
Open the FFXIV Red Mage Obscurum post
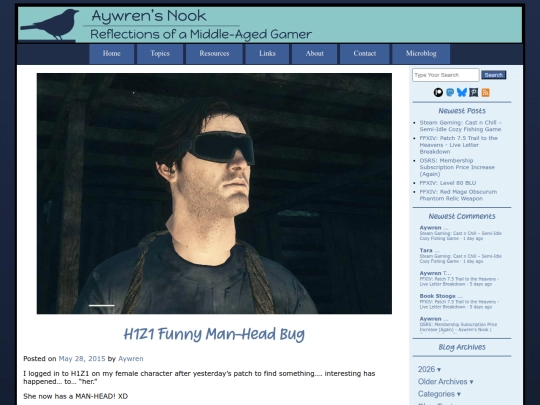point(458,195)
